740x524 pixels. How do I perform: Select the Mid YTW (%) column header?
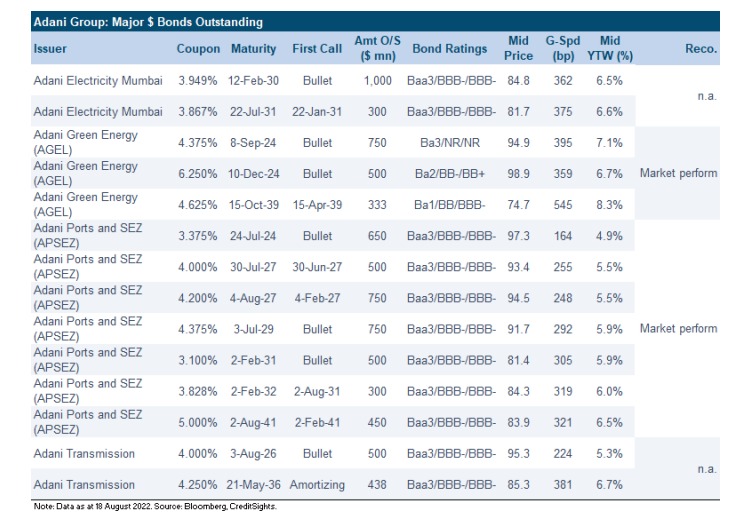609,48
